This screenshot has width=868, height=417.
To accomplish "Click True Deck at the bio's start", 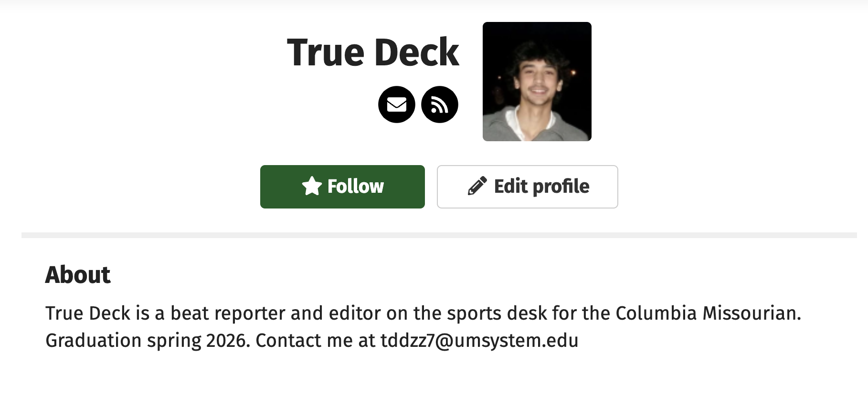I will click(x=88, y=313).
